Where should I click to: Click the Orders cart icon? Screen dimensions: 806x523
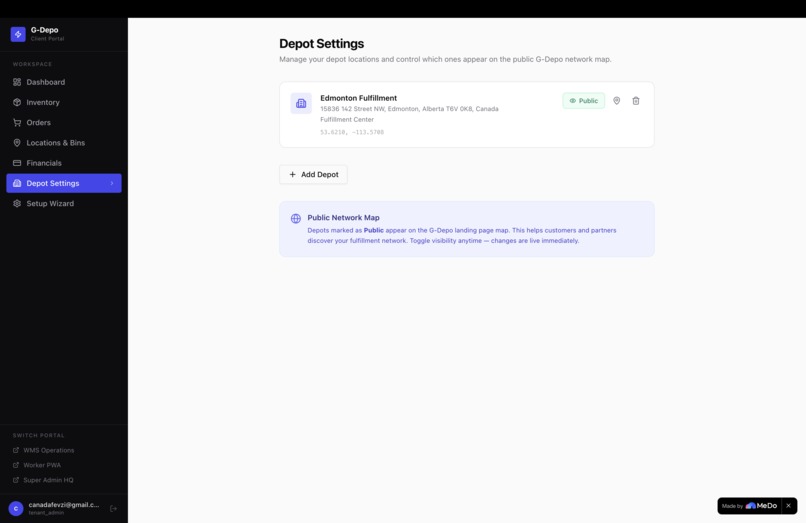pos(17,122)
